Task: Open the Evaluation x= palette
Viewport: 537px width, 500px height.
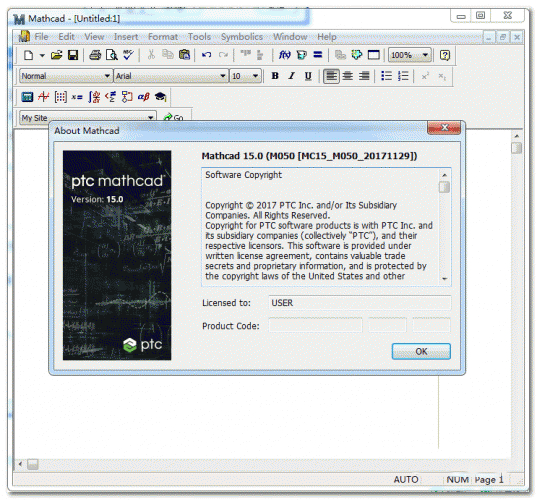Action: point(77,97)
